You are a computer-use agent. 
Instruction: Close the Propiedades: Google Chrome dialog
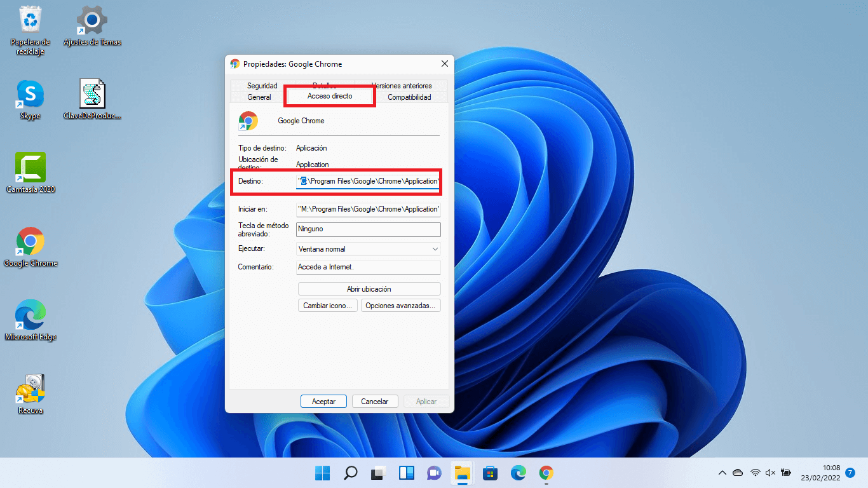(445, 64)
